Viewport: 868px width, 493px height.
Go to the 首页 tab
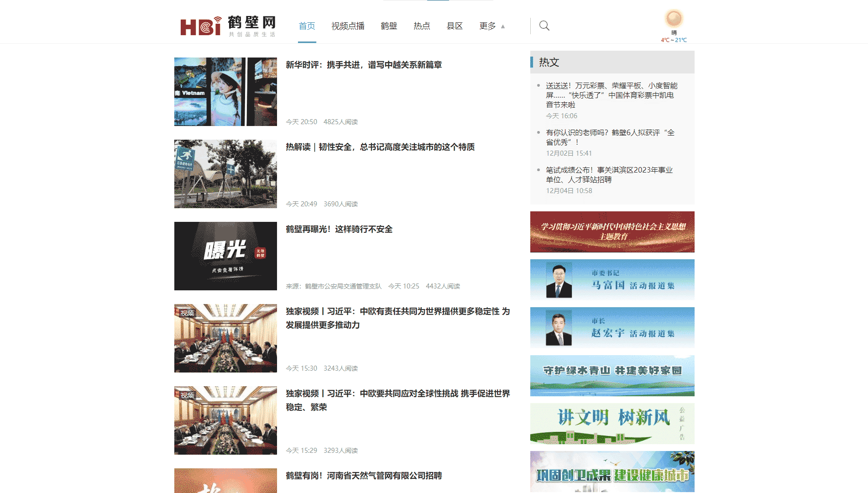(x=307, y=26)
